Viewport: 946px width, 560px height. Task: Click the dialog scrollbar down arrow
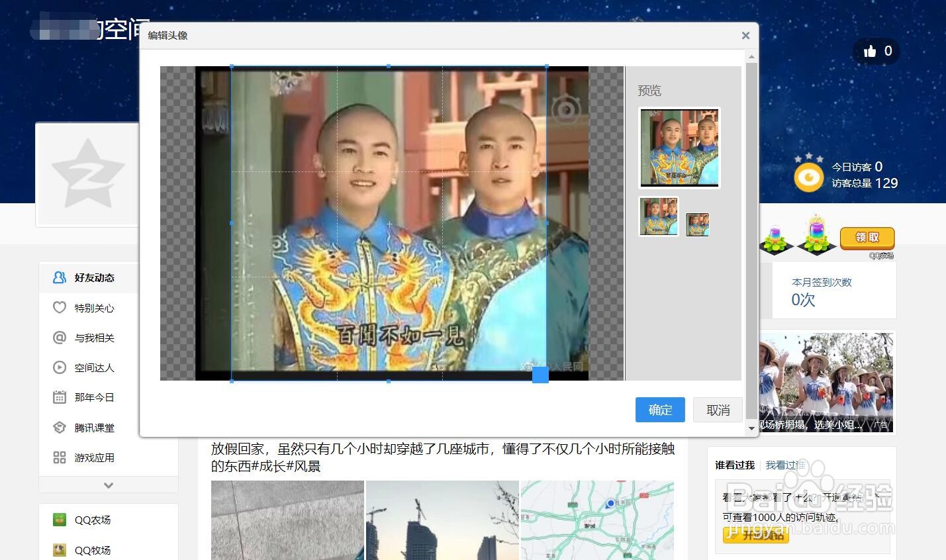[751, 428]
